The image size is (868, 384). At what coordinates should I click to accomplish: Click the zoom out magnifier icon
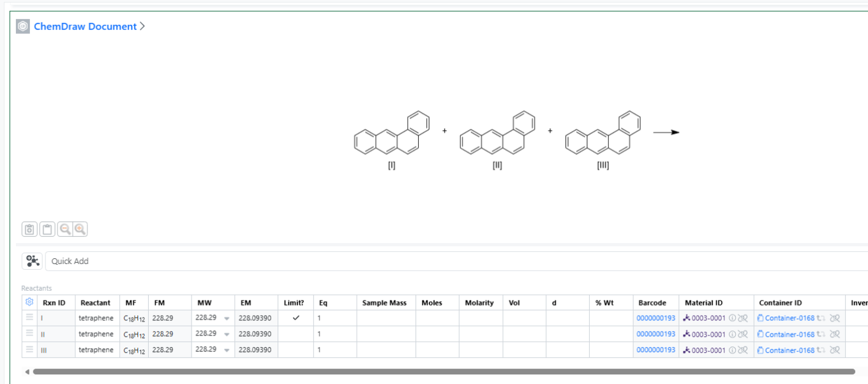pyautogui.click(x=65, y=230)
